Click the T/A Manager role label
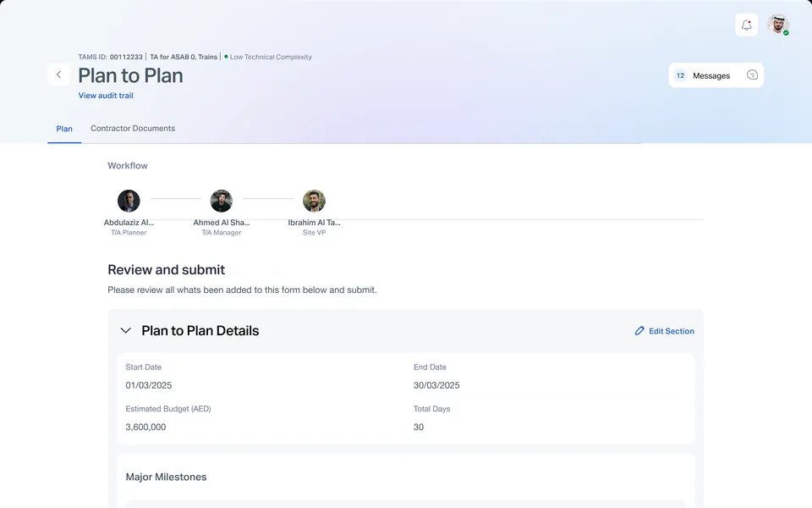The width and height of the screenshot is (812, 508). (x=221, y=232)
